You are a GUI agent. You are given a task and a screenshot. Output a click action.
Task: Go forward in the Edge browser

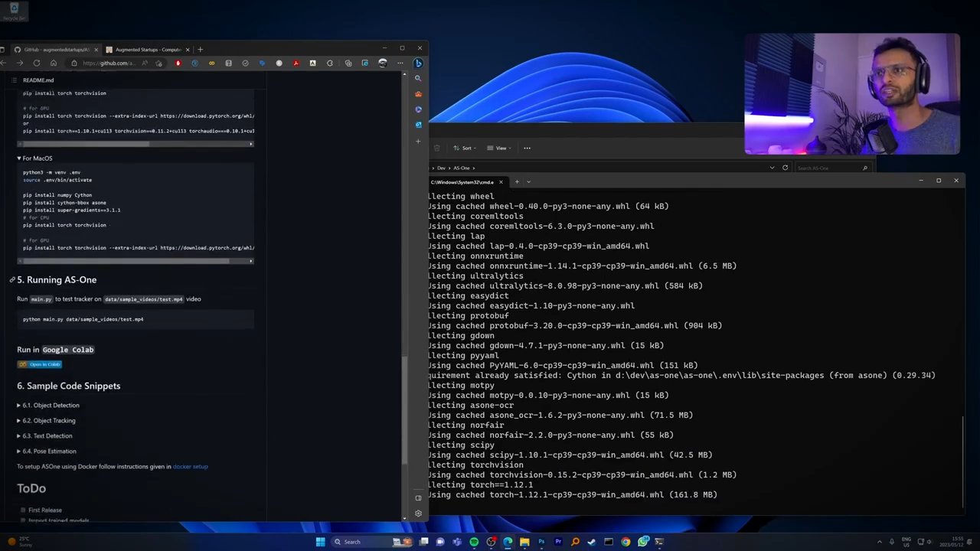[x=20, y=63]
